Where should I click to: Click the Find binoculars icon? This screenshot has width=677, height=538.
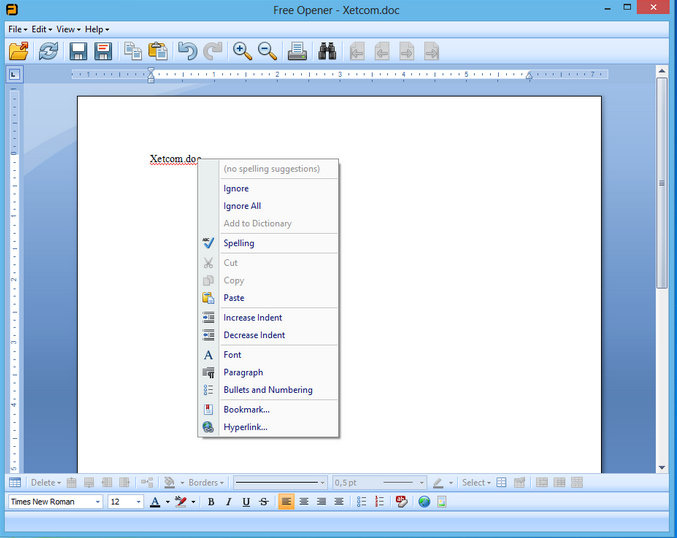[x=327, y=51]
